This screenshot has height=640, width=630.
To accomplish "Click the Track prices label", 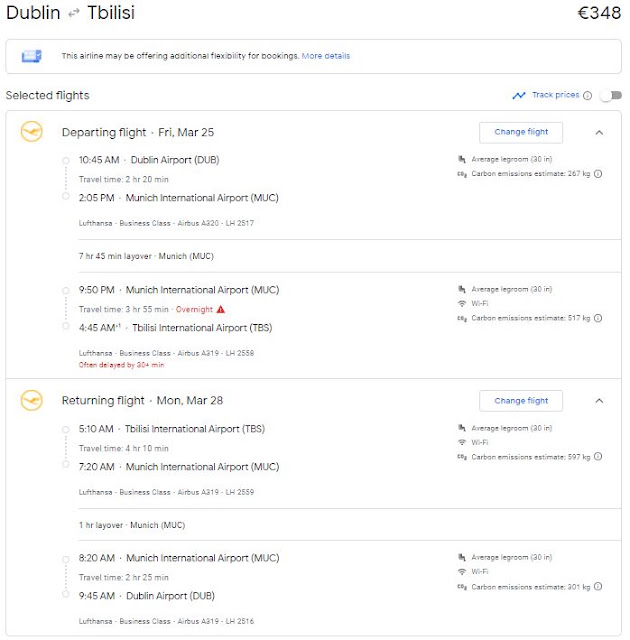I will (555, 95).
